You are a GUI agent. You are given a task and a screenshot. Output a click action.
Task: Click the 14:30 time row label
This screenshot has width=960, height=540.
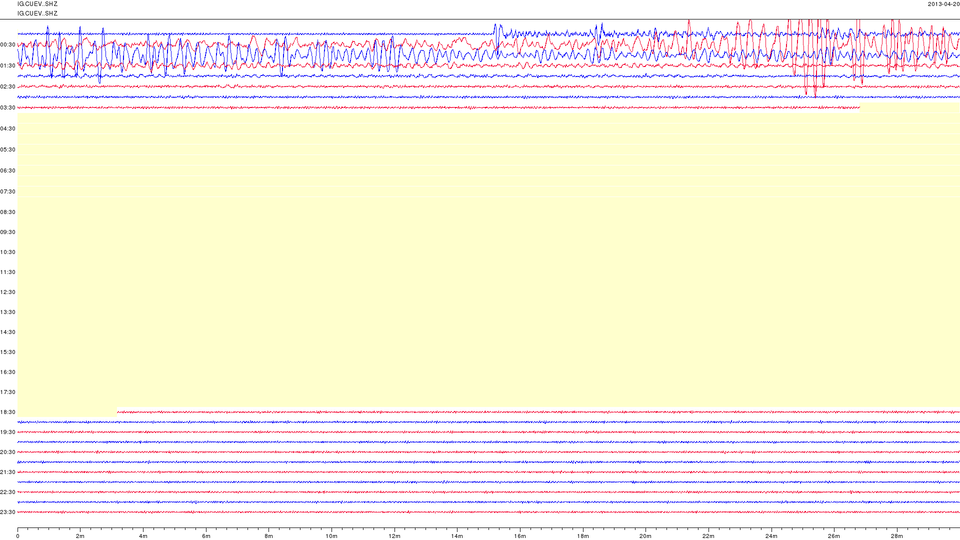click(8, 332)
